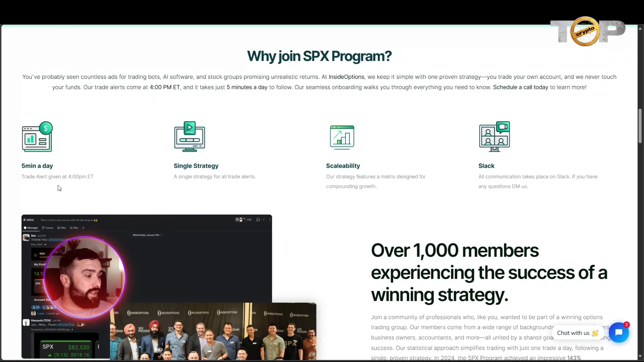Click the scrollbar down arrow
Image resolution: width=644 pixels, height=362 pixels.
click(x=640, y=356)
